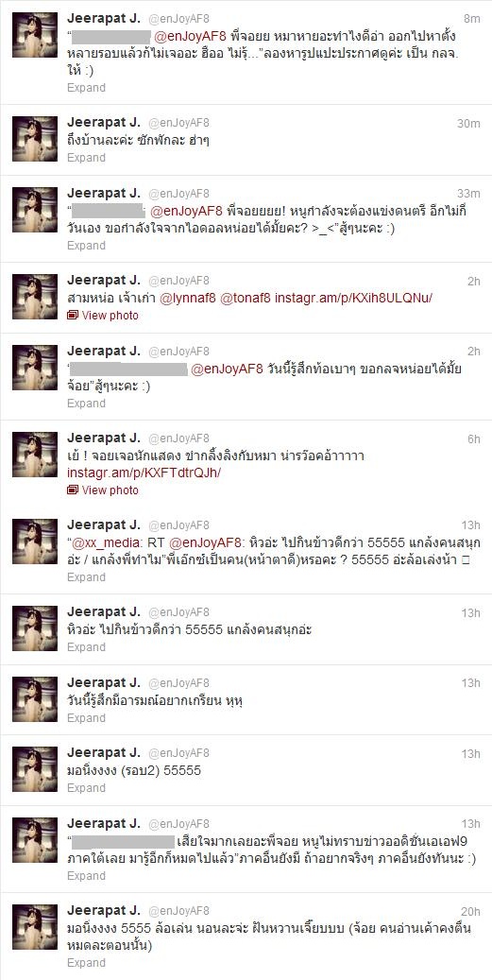Expand the 20h tweet at the bottom
The height and width of the screenshot is (980, 492).
coord(86,963)
